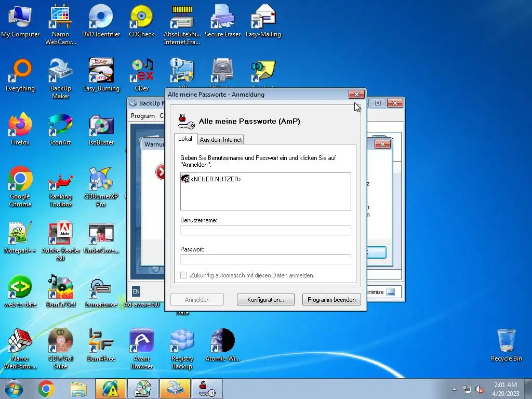Open Atomic-Wi... desktop shortcut
The image size is (532, 399).
coord(222,345)
